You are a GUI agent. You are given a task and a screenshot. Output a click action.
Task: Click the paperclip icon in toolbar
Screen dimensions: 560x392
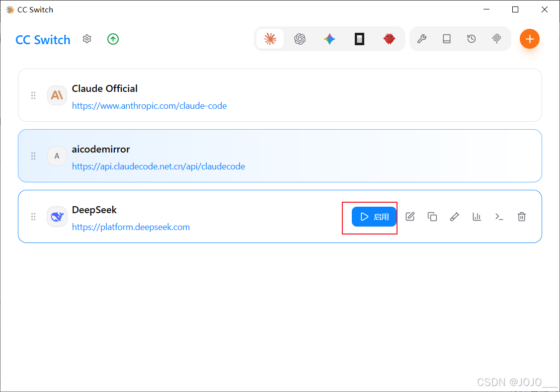coord(496,39)
